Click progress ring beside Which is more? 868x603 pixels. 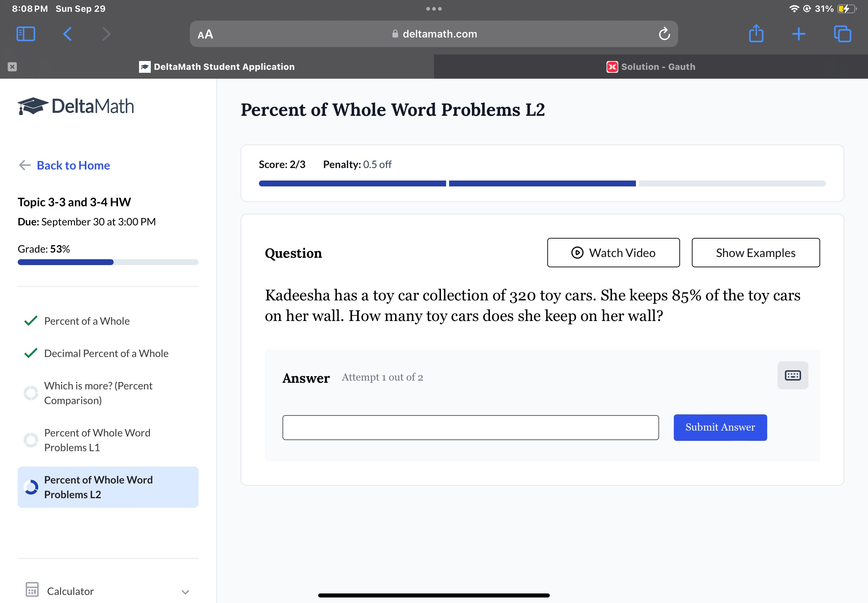coord(31,393)
